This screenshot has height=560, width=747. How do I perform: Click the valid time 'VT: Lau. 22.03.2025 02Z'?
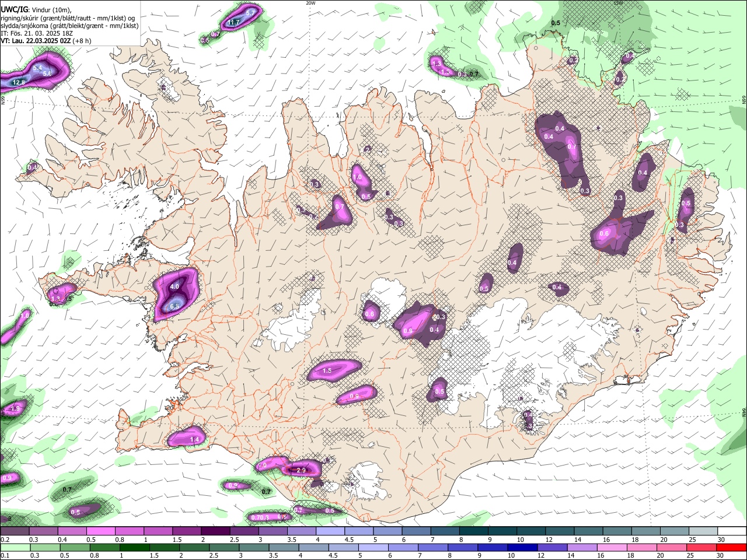tap(36, 41)
